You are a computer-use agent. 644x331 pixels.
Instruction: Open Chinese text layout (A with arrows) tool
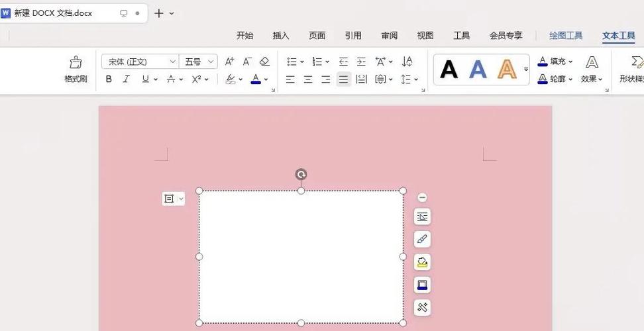click(x=381, y=62)
